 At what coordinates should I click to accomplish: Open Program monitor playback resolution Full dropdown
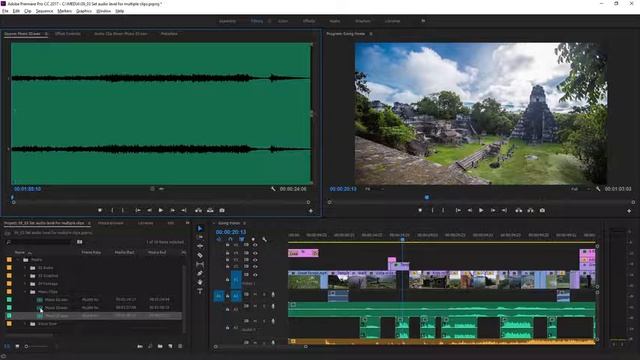click(580, 189)
